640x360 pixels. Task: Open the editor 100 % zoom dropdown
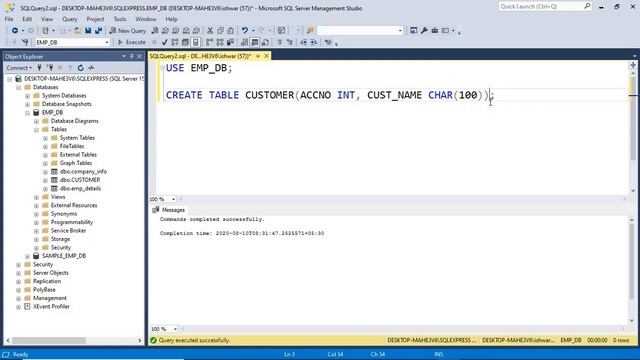click(173, 199)
